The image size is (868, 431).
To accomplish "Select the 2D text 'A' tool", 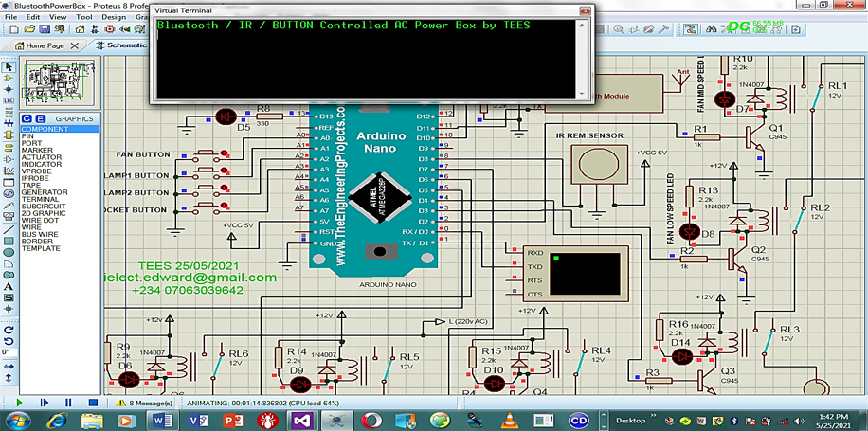I will 9,286.
